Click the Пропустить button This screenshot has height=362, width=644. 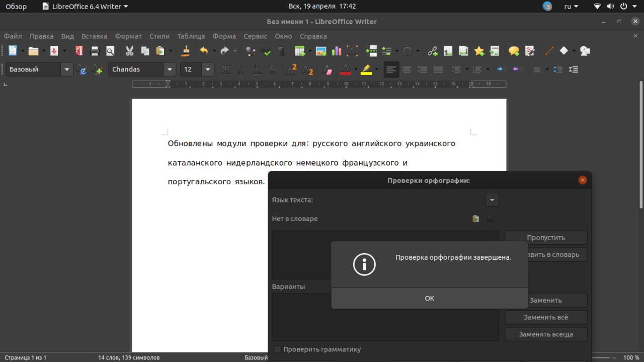point(546,238)
